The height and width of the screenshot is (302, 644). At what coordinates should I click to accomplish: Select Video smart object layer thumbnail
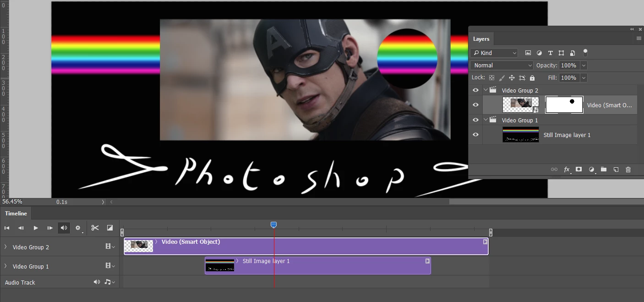click(x=521, y=105)
